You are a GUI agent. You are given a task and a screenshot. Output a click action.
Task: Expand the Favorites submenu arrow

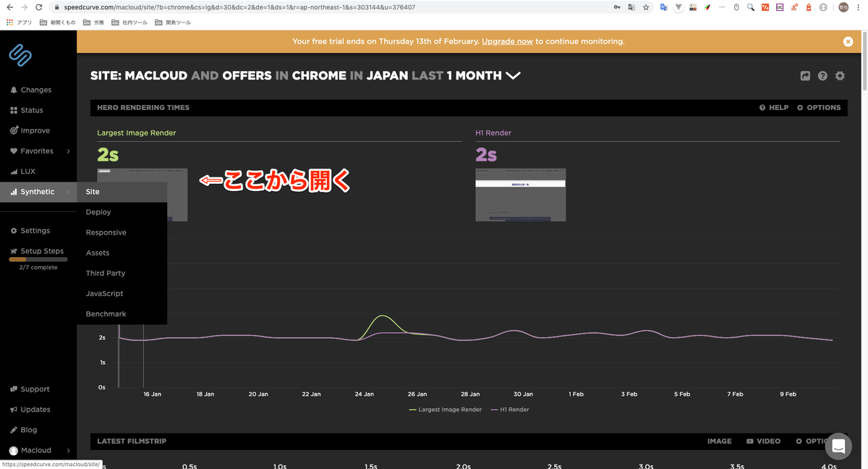(69, 151)
